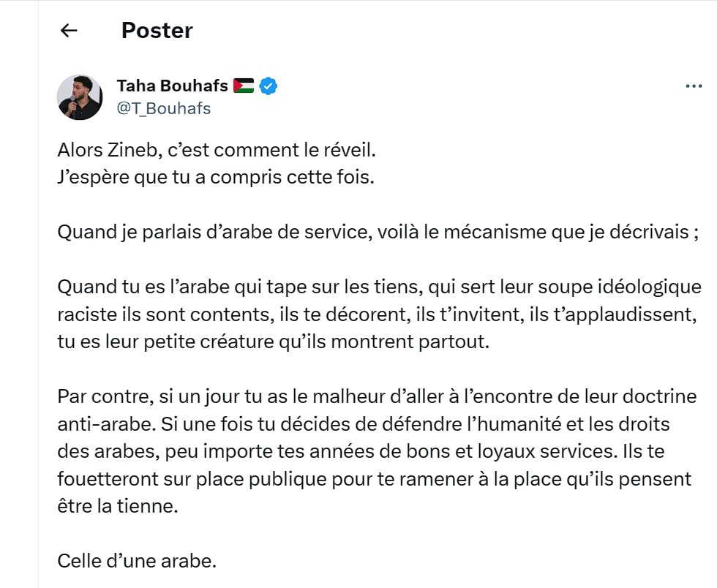
Task: Click the Palestinian flag emoji
Action: (243, 86)
